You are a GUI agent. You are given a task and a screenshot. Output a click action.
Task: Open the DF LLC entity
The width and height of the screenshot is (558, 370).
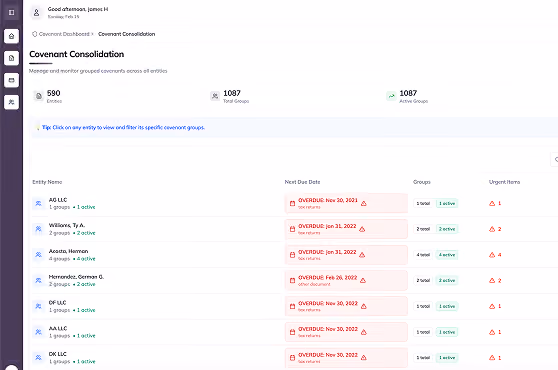click(x=57, y=303)
